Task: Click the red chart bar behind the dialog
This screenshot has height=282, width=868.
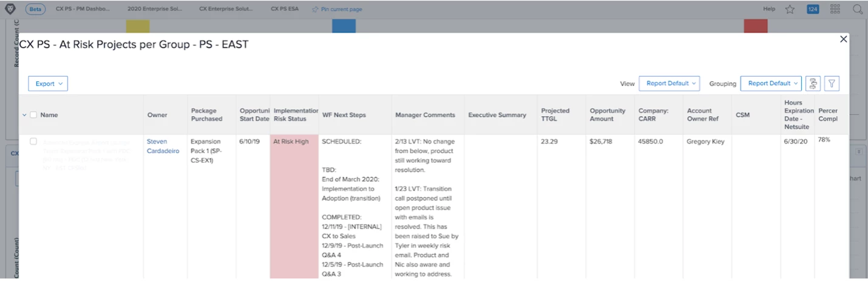Action: (x=756, y=26)
